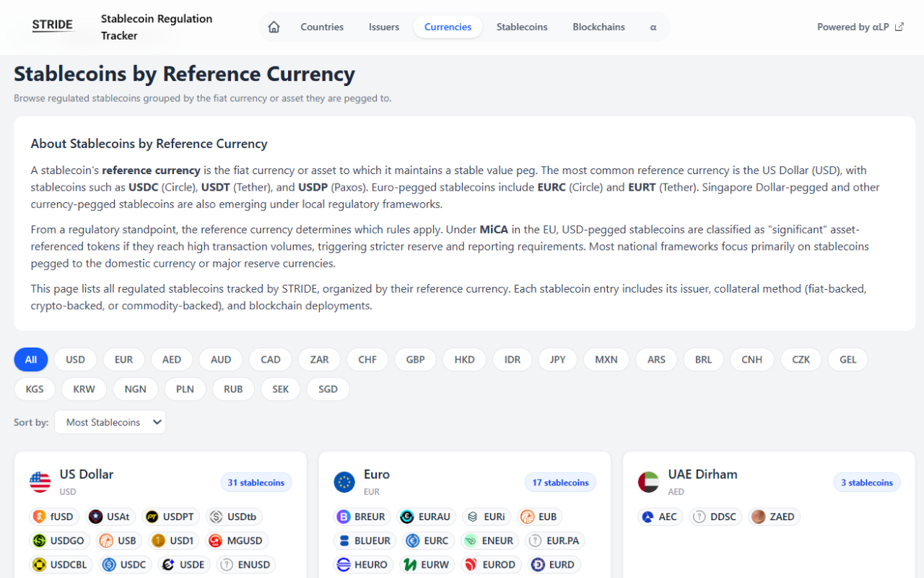Filter by KRW currency
Image resolution: width=924 pixels, height=578 pixels.
point(84,389)
